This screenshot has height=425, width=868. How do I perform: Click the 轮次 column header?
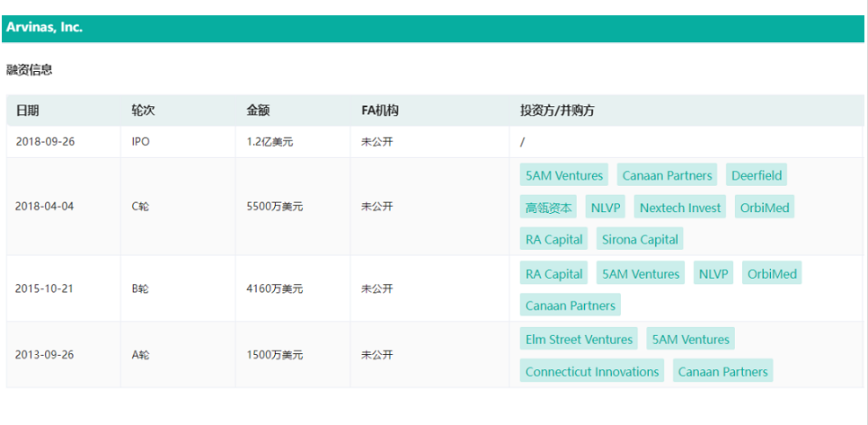[143, 111]
